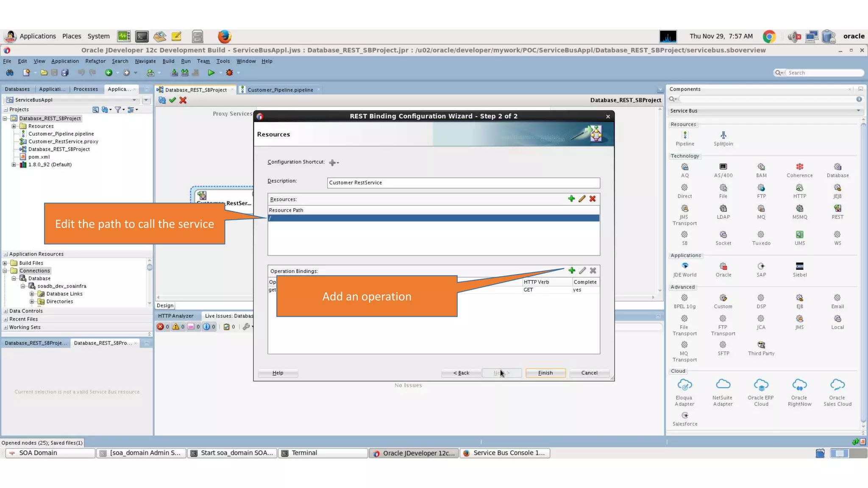
Task: Choose the Eloqua Adapter
Action: 684,392
